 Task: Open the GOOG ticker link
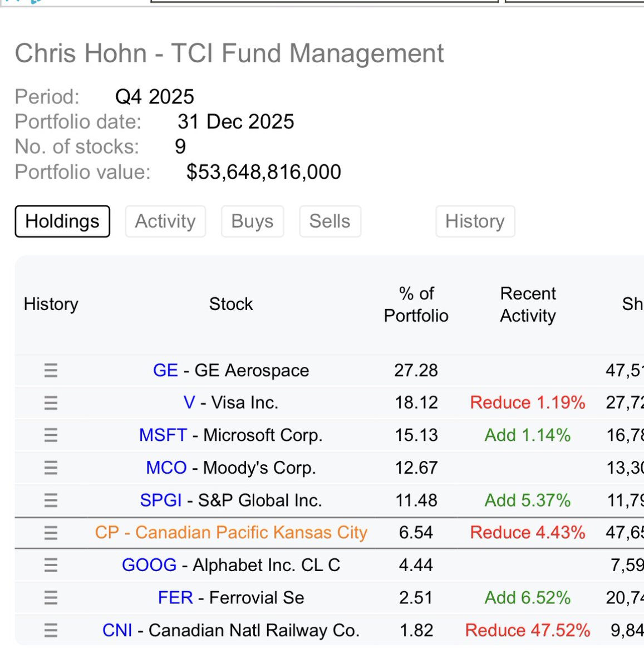149,565
